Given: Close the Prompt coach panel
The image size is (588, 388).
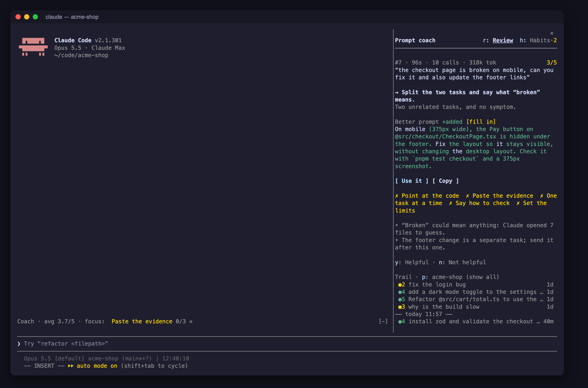Looking at the screenshot, I should [552, 33].
